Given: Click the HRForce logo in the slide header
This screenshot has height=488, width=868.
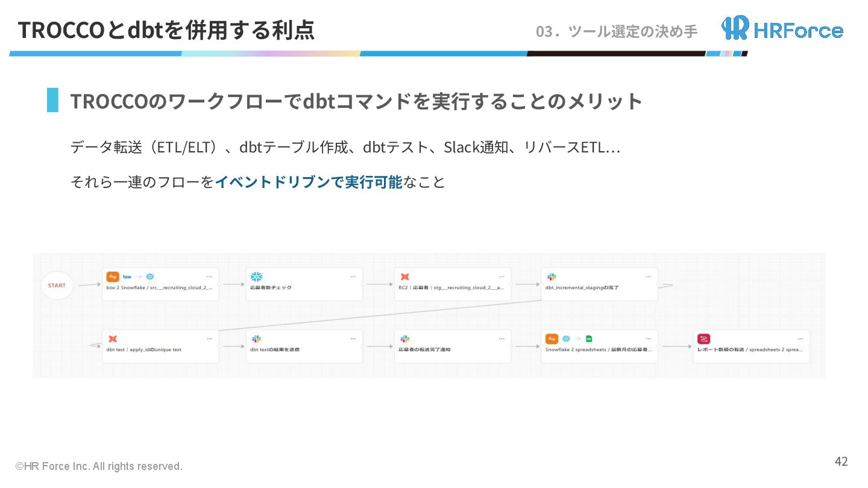Looking at the screenshot, I should point(782,28).
